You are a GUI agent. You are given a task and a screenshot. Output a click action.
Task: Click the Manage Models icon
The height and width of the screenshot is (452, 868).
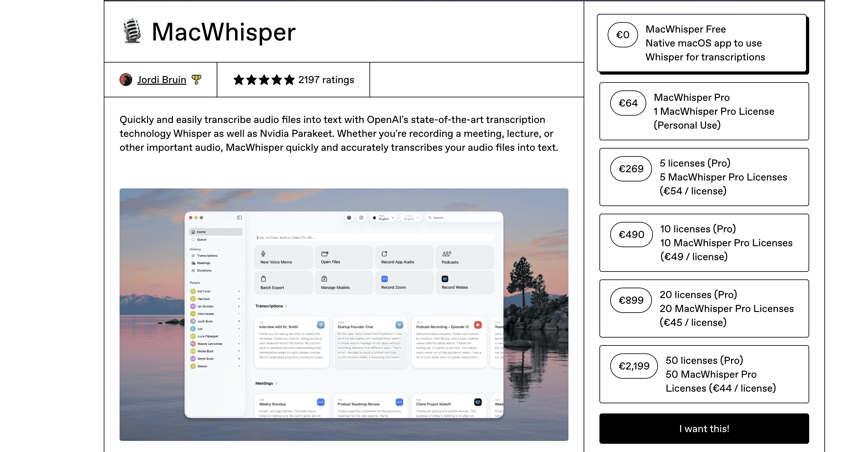[x=324, y=279]
